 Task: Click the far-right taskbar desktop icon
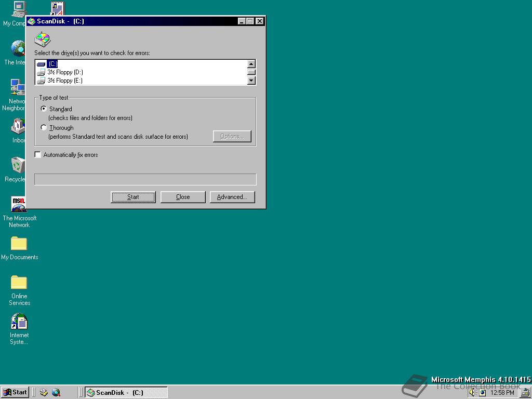click(x=526, y=393)
